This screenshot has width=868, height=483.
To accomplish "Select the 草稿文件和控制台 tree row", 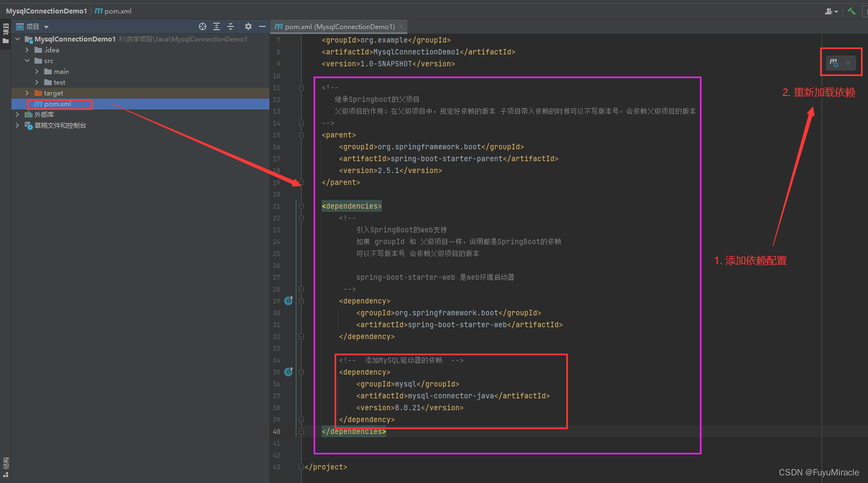I will pyautogui.click(x=140, y=125).
